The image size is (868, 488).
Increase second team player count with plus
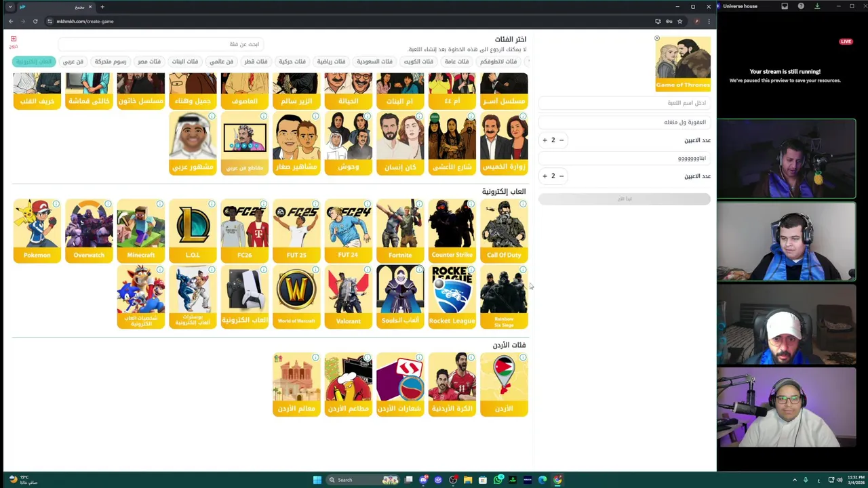(x=545, y=176)
